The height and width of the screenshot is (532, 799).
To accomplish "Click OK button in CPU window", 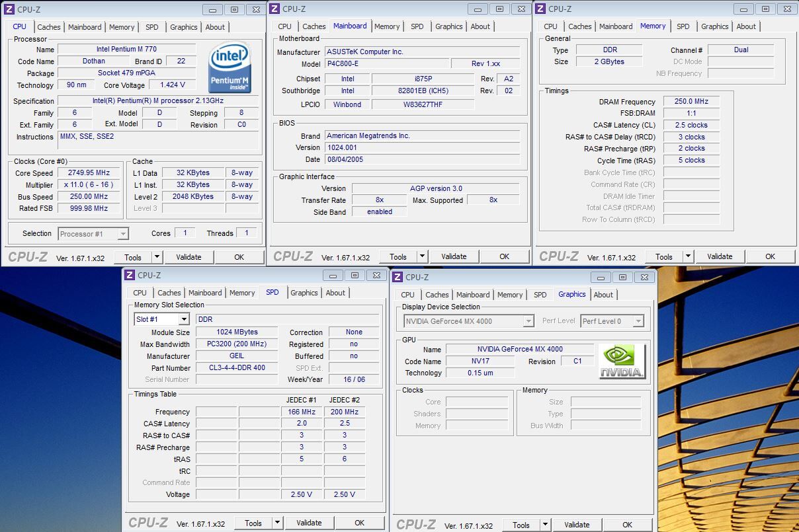I will (239, 257).
